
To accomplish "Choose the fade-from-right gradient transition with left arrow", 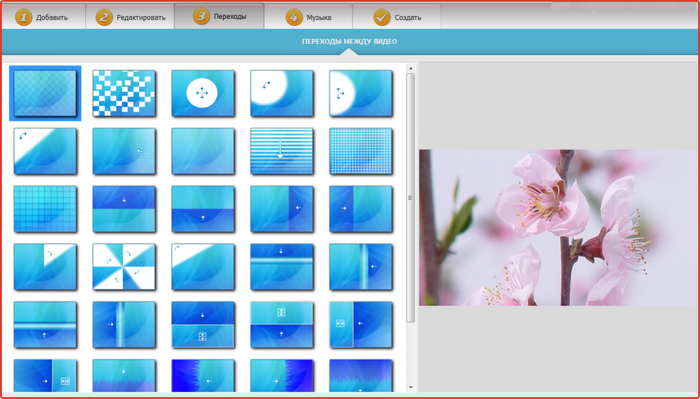I will coord(124,151).
